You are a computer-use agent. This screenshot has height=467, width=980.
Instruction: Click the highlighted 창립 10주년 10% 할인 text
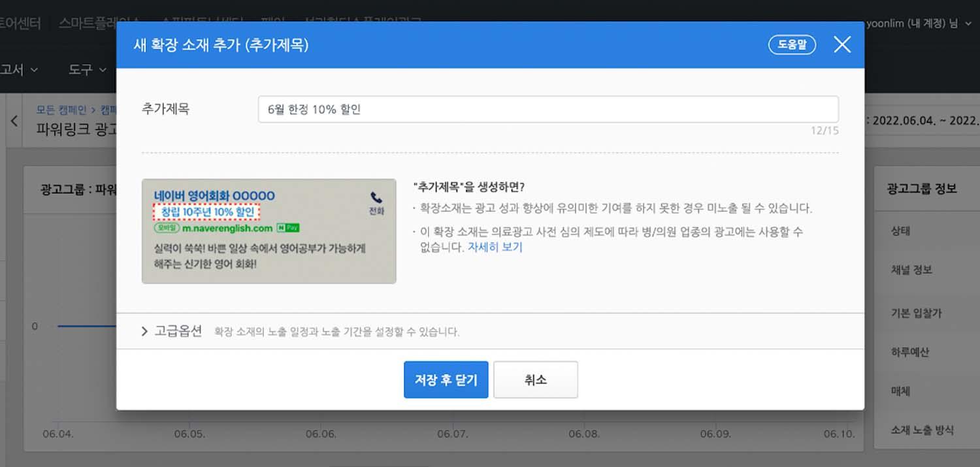pos(206,212)
